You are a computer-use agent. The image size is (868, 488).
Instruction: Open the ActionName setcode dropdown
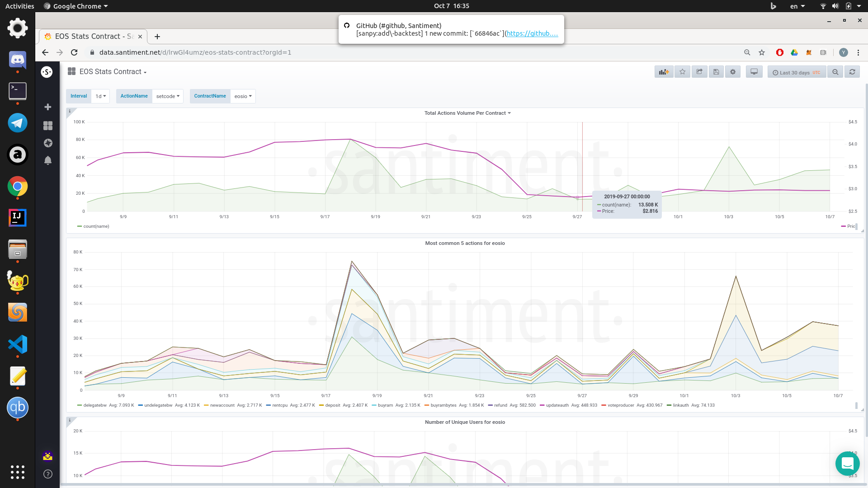coord(168,96)
